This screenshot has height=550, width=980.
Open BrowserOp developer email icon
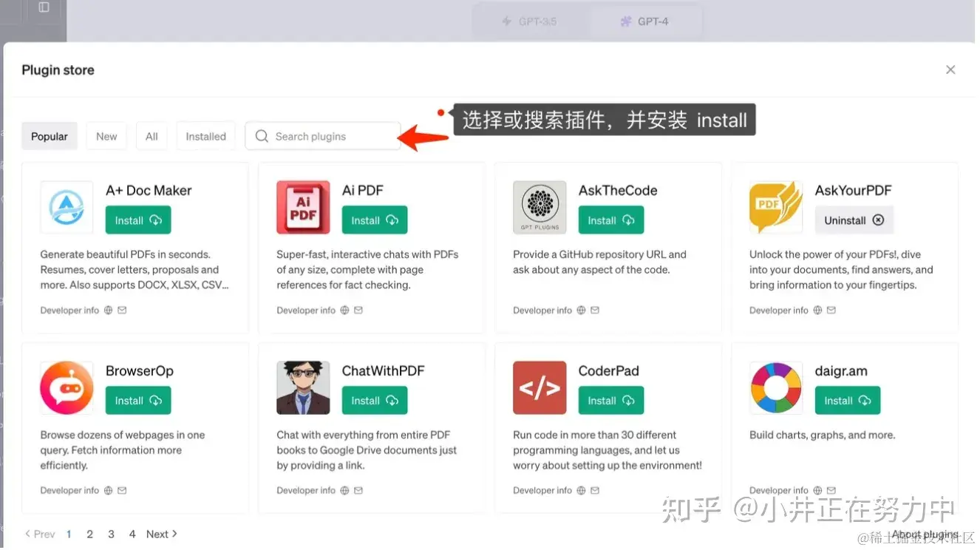click(122, 491)
